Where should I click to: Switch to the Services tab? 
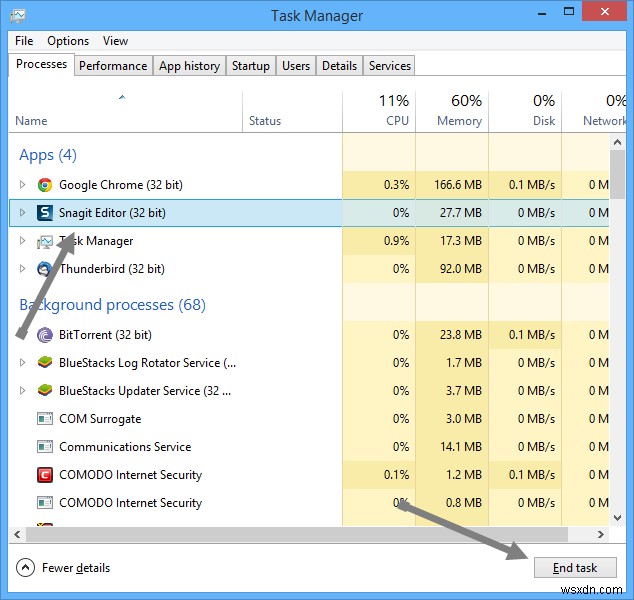(x=389, y=66)
